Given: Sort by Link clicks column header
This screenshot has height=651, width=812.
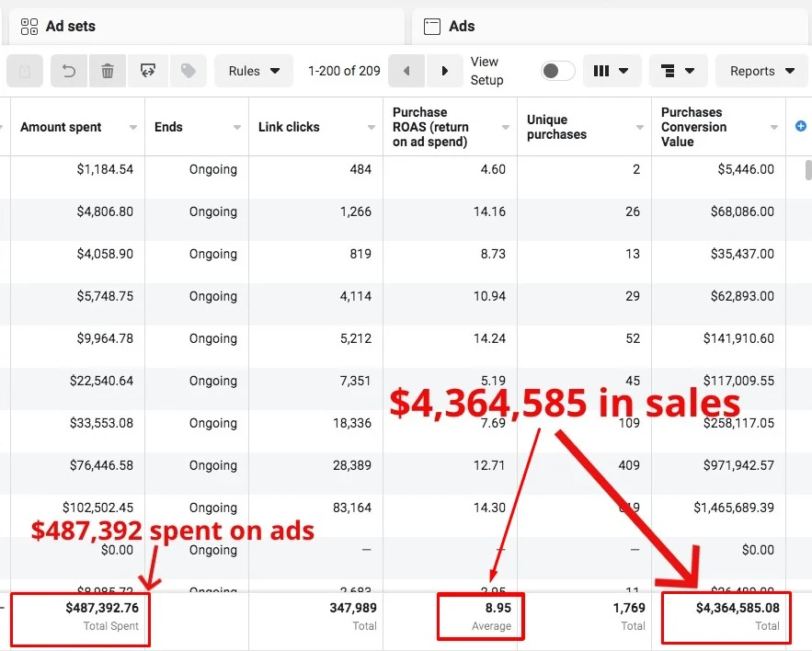Looking at the screenshot, I should [289, 127].
